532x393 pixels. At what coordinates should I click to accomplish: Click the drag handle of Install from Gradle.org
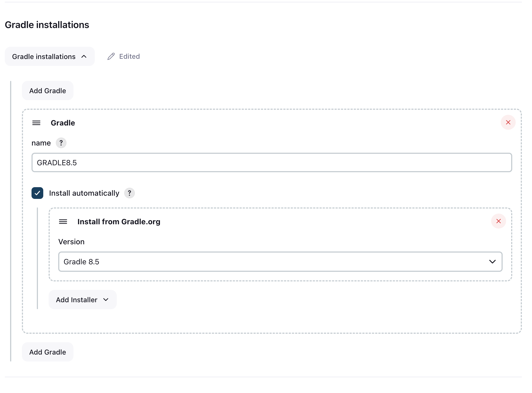coord(63,222)
